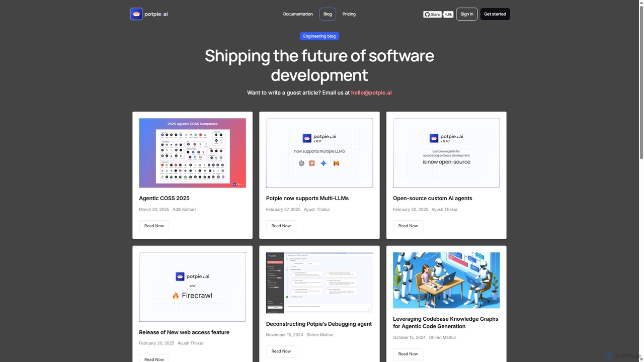Click the page vertical scrollbar
The image size is (644, 362).
[641, 82]
